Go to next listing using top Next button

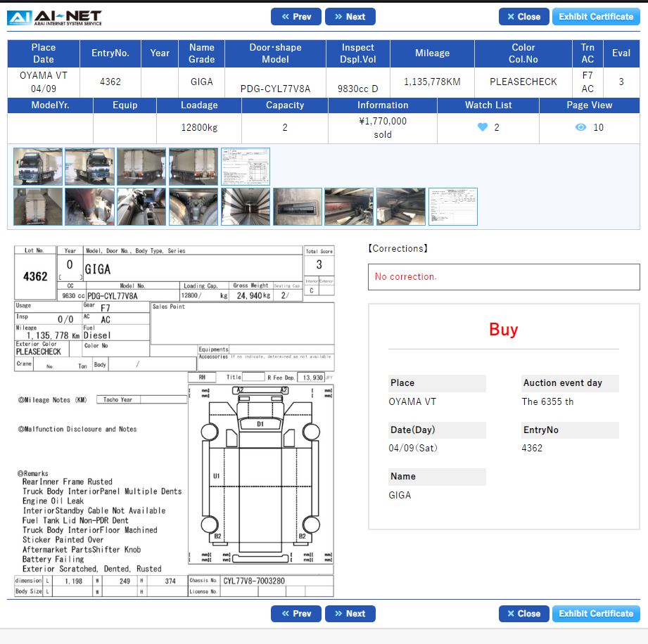point(350,17)
